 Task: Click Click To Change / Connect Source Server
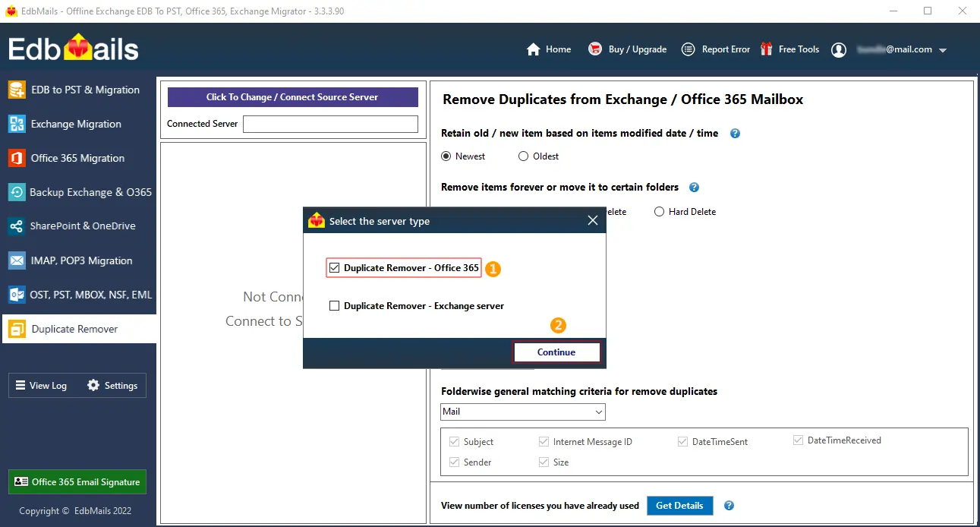pyautogui.click(x=292, y=97)
